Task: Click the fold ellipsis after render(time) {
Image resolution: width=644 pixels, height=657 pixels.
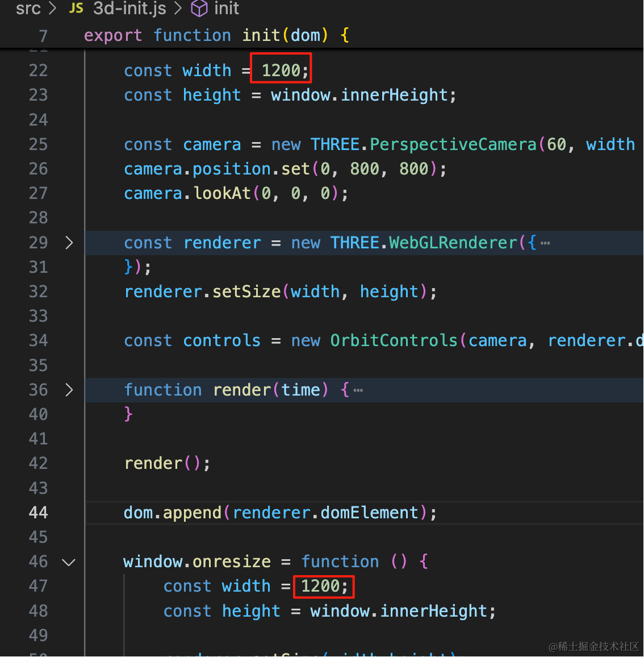Action: click(x=358, y=390)
